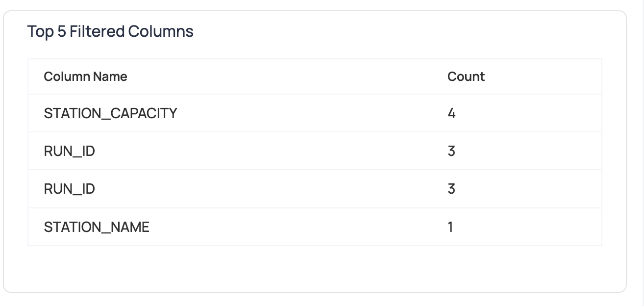This screenshot has height=306, width=644.
Task: Click count 3 in the upper RUN_ID row
Action: coord(451,151)
